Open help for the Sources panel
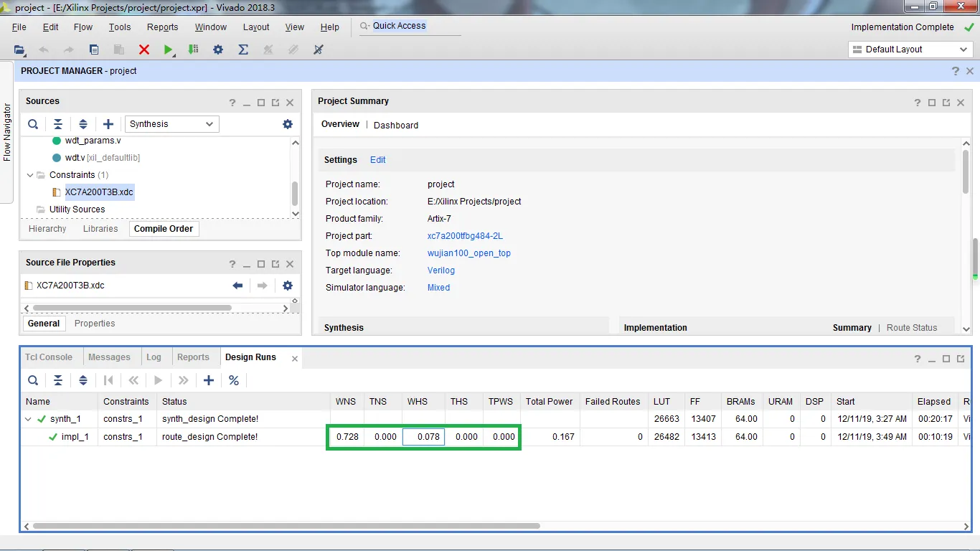Screen dimensions: 980x551 (x=232, y=103)
